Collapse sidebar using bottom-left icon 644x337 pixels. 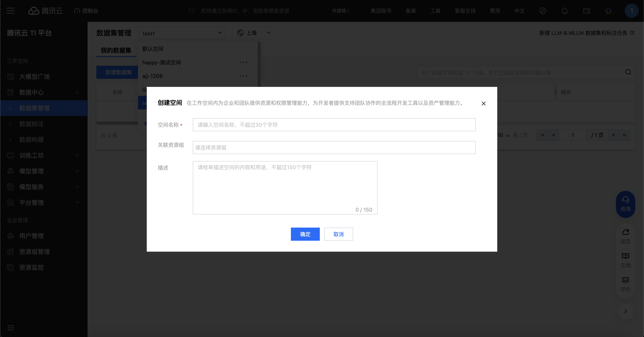coord(11,328)
